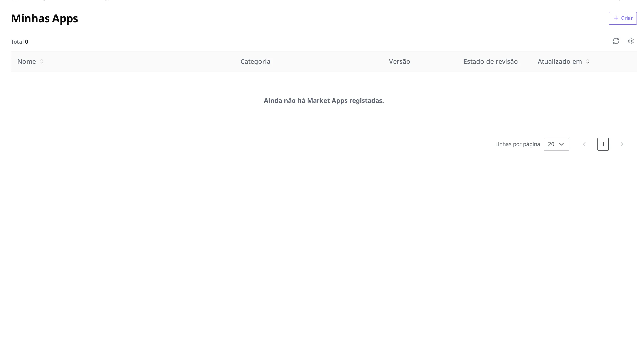
Task: Click the Minhas Apps page title
Action: pos(45,18)
